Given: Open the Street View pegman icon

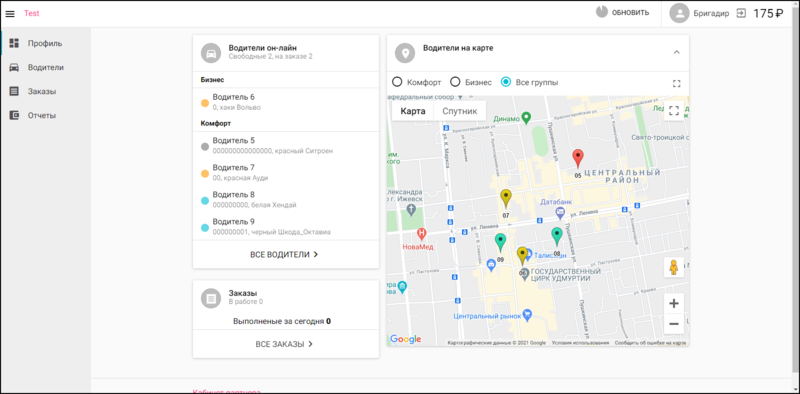Looking at the screenshot, I should click(673, 267).
